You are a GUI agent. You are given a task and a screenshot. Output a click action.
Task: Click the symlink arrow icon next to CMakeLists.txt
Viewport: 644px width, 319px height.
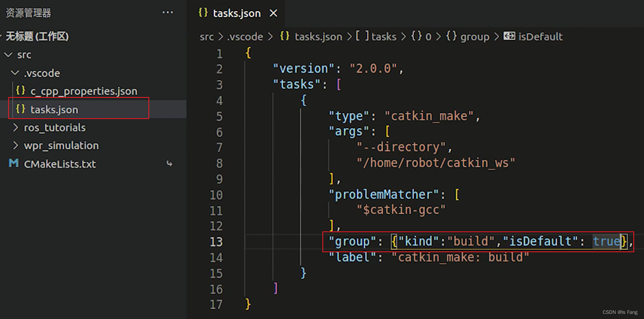pos(169,163)
